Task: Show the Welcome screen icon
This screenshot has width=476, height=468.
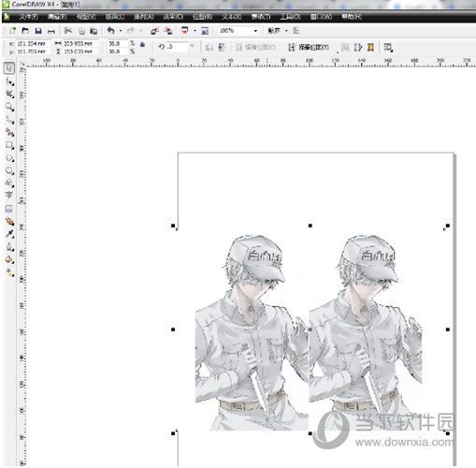Action: [x=205, y=31]
